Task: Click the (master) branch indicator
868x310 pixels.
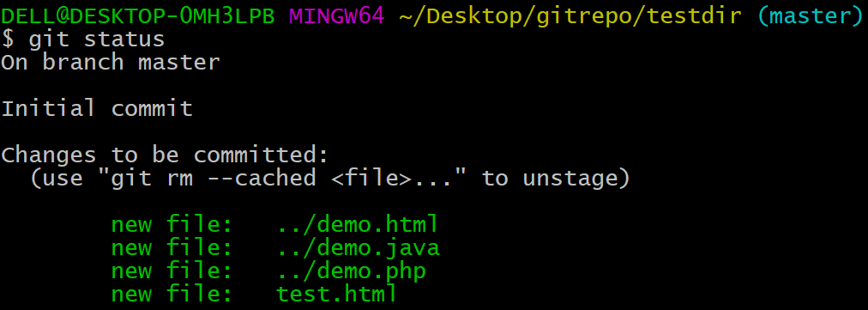Action: click(x=810, y=16)
